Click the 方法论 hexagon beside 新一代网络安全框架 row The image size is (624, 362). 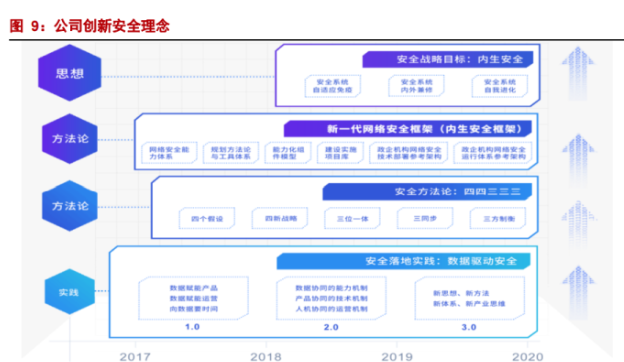[70, 138]
